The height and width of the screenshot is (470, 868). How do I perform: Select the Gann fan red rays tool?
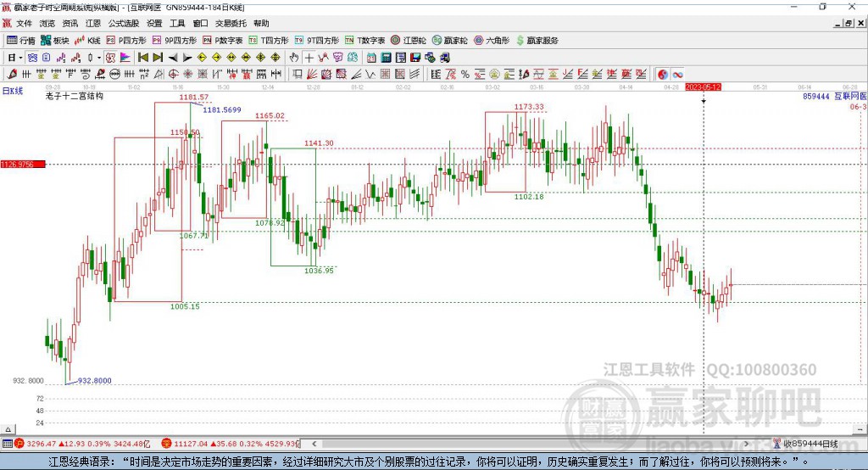click(x=312, y=75)
